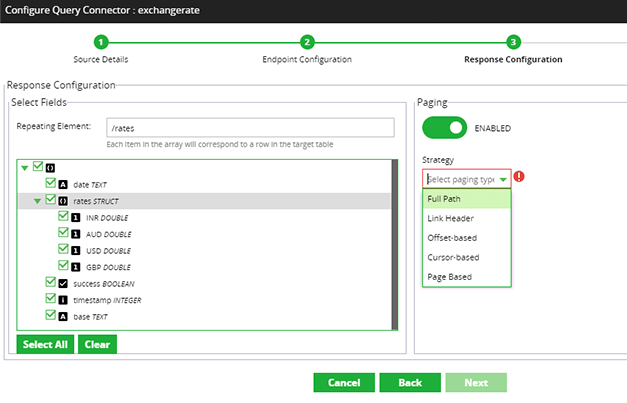Uncheck the success BOOLEAN checkbox
627x403 pixels.
pyautogui.click(x=50, y=282)
